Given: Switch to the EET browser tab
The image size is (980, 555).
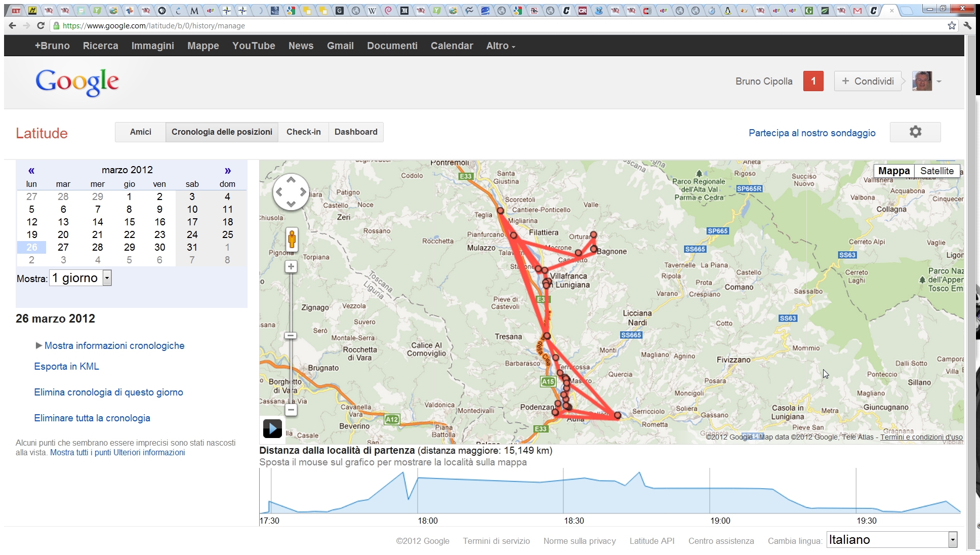Looking at the screenshot, I should 16,10.
